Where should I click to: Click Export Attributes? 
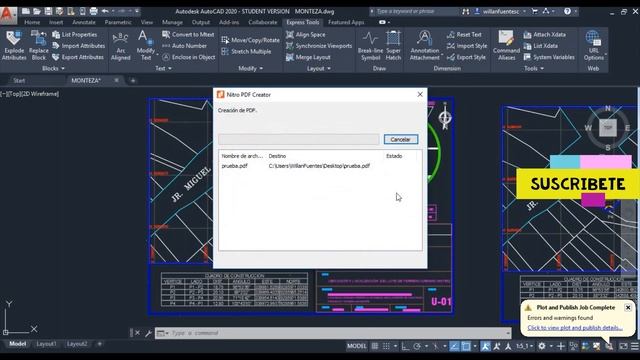[78, 57]
